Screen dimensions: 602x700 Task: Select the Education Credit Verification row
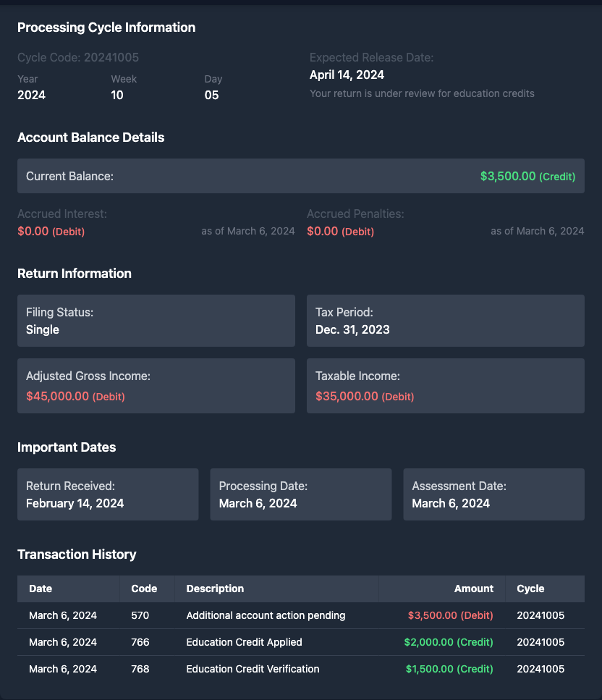[x=300, y=669]
